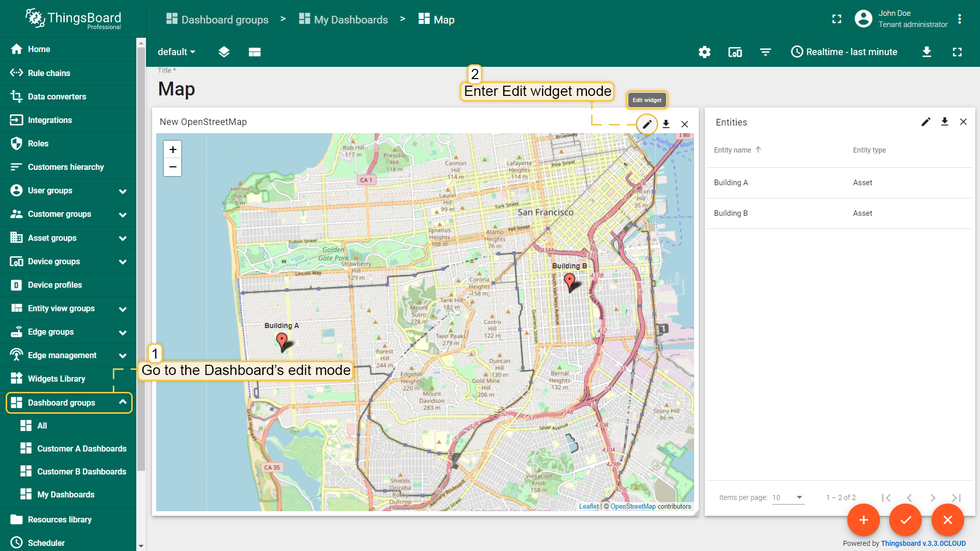The width and height of the screenshot is (980, 551).
Task: Collapse Dashboard groups chevron
Action: click(122, 402)
